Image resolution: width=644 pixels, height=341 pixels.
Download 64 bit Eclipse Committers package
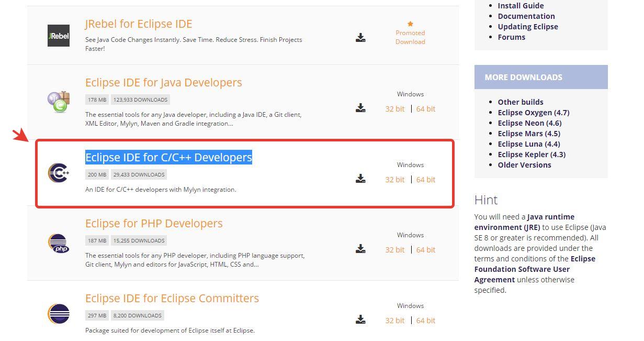pos(426,321)
